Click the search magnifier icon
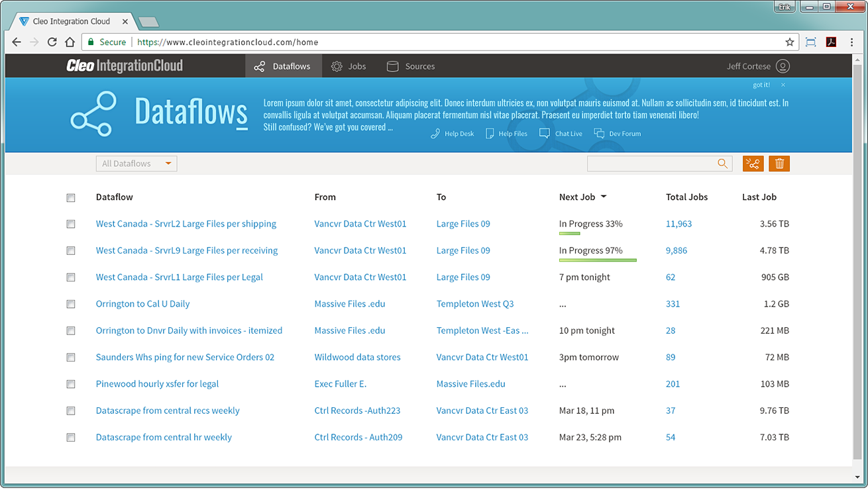The width and height of the screenshot is (868, 490). coord(723,164)
